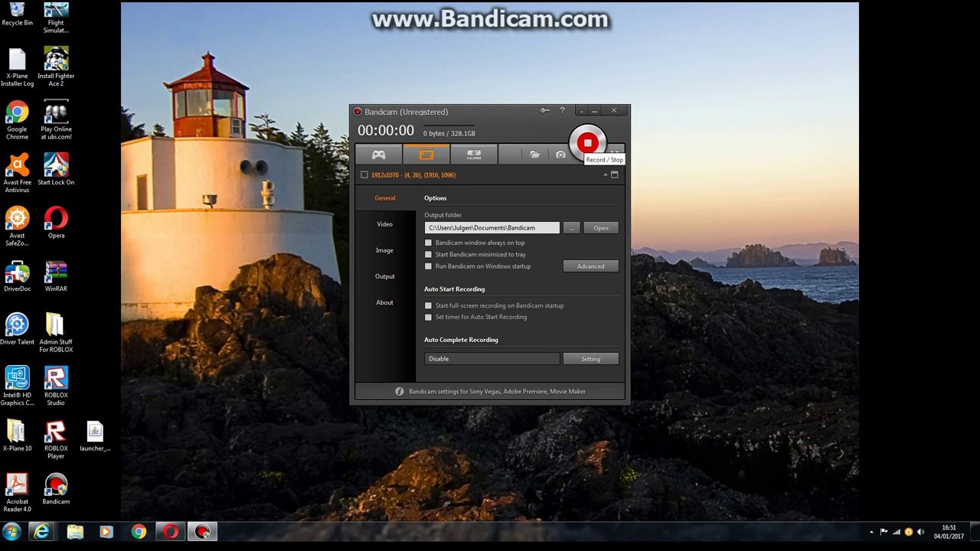This screenshot has height=551, width=980.
Task: Open ROBLOX Studio desktop shortcut
Action: (x=56, y=386)
